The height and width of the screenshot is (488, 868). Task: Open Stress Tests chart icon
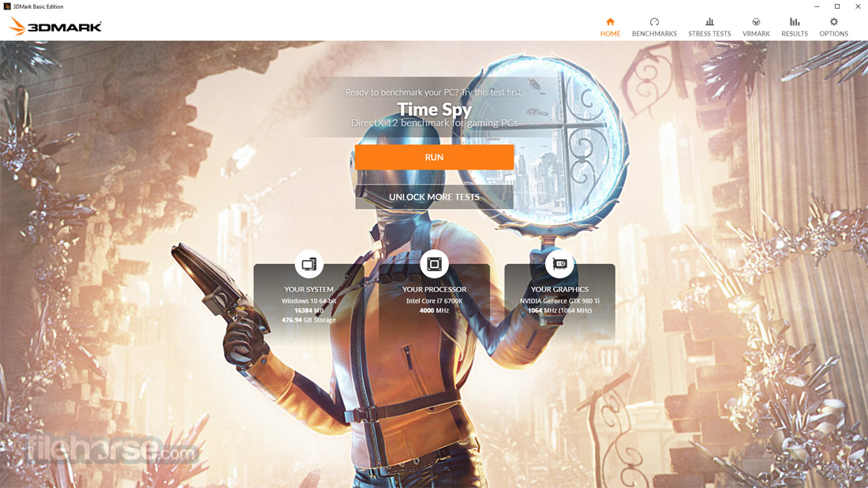[709, 21]
